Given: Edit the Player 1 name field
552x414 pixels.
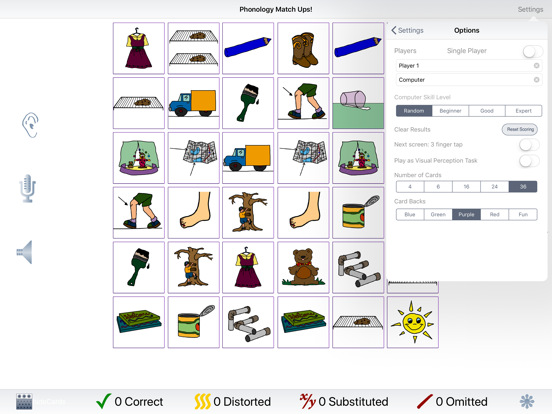Looking at the screenshot, I should coord(469,65).
